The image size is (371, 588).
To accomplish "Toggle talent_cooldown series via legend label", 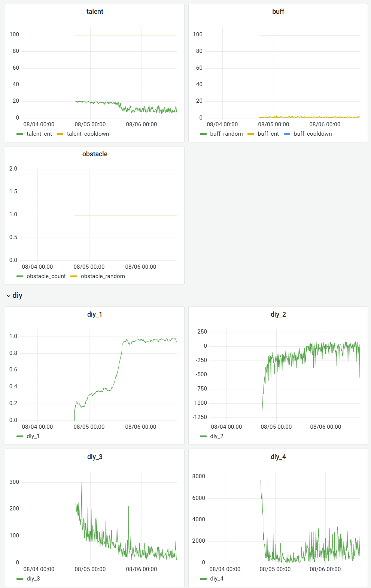I will (88, 134).
